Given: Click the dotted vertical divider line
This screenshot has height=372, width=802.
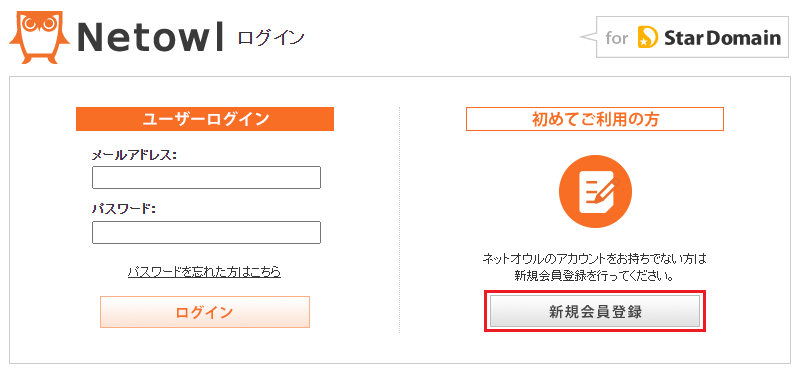Looking at the screenshot, I should [399, 220].
